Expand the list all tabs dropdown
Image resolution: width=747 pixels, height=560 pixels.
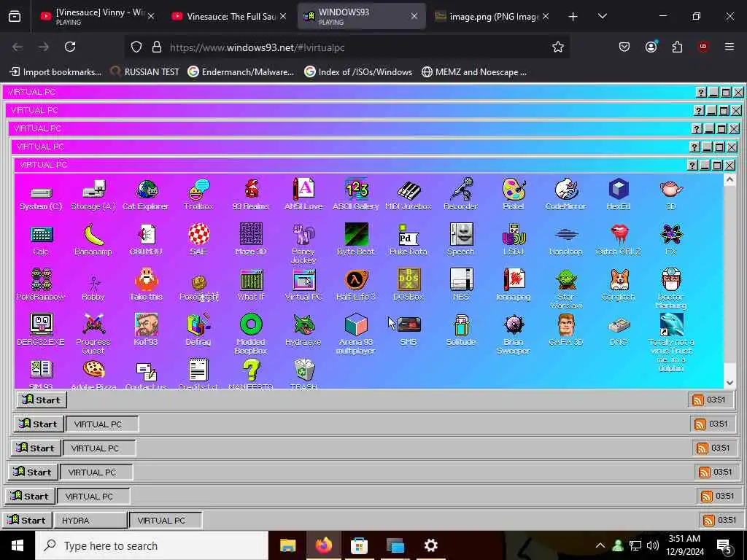pyautogui.click(x=602, y=17)
